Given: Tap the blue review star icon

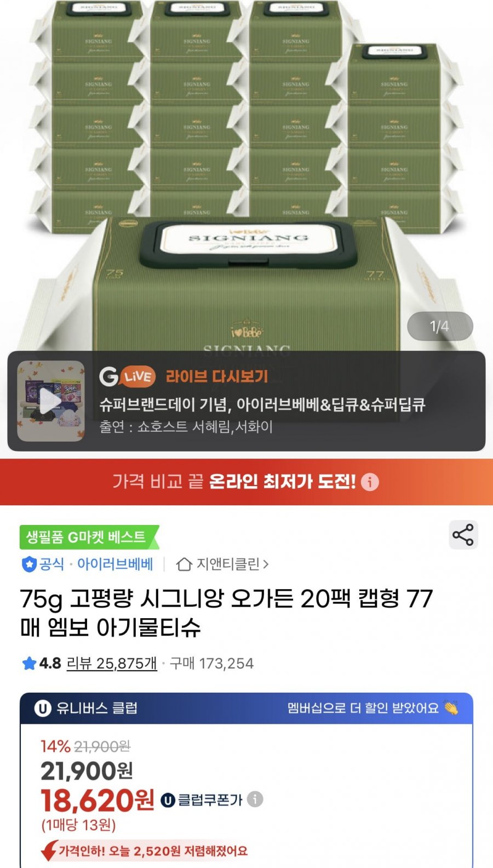Looking at the screenshot, I should tap(29, 664).
